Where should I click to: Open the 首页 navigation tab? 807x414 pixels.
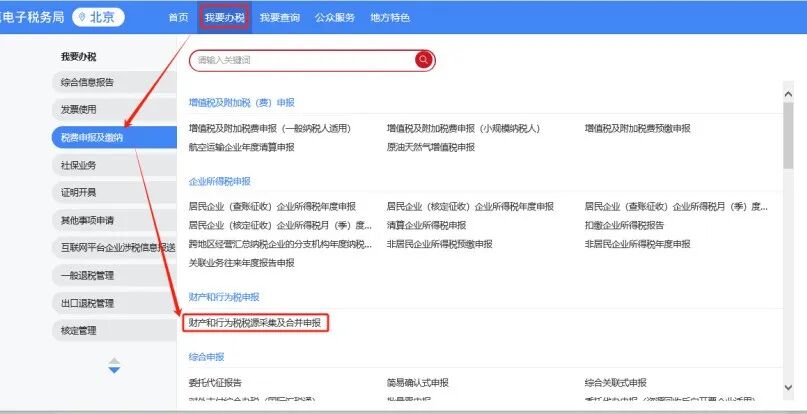point(178,18)
